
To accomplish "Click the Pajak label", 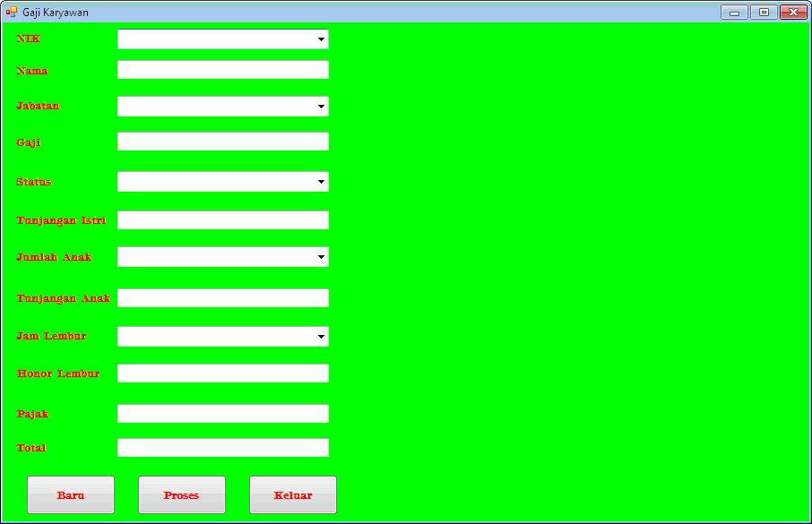I will (x=32, y=414).
